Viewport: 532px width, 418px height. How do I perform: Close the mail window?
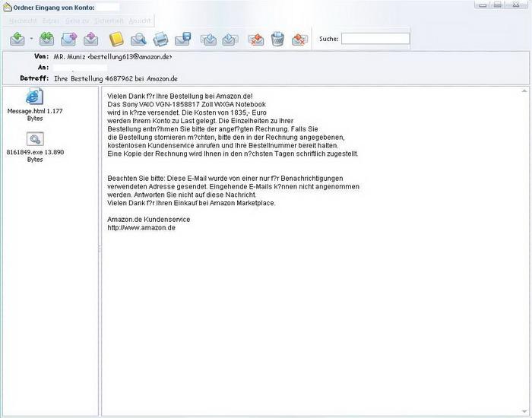click(x=516, y=5)
